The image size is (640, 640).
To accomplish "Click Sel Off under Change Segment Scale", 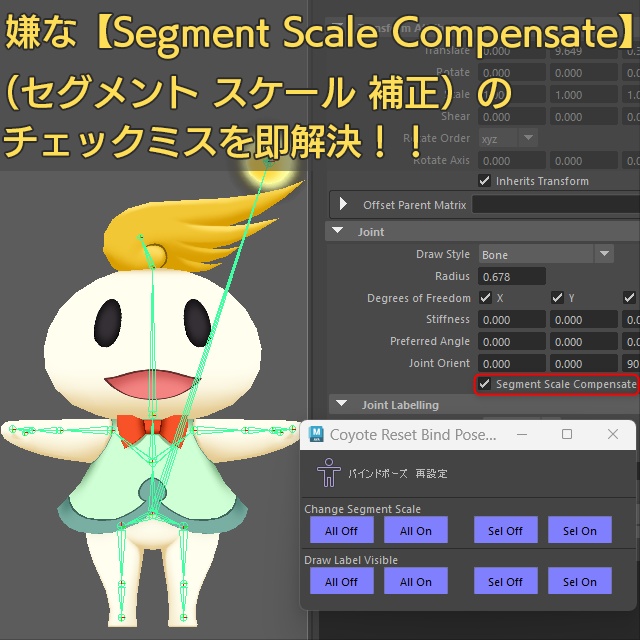I will tap(505, 530).
